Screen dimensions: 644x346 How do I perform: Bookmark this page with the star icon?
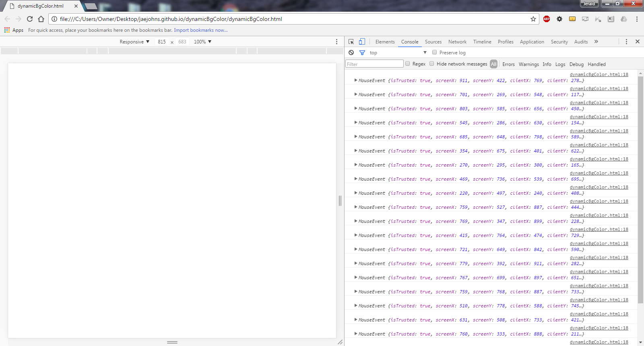533,19
